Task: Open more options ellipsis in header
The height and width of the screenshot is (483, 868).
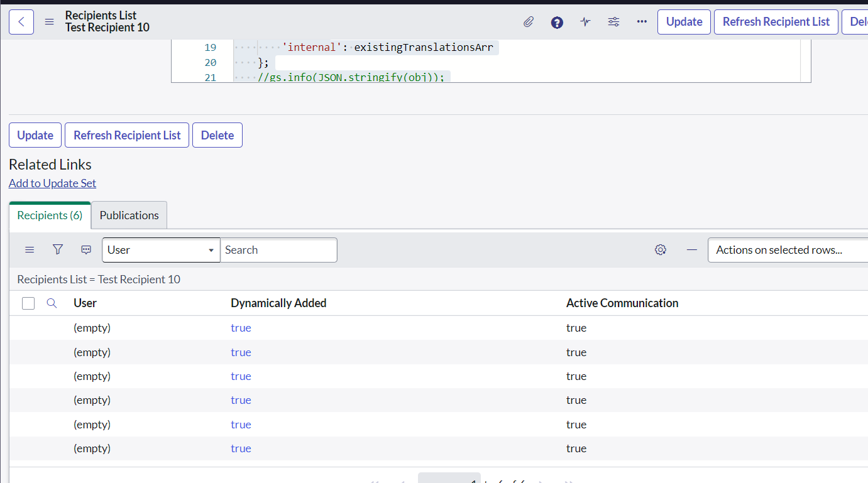Action: pyautogui.click(x=642, y=22)
